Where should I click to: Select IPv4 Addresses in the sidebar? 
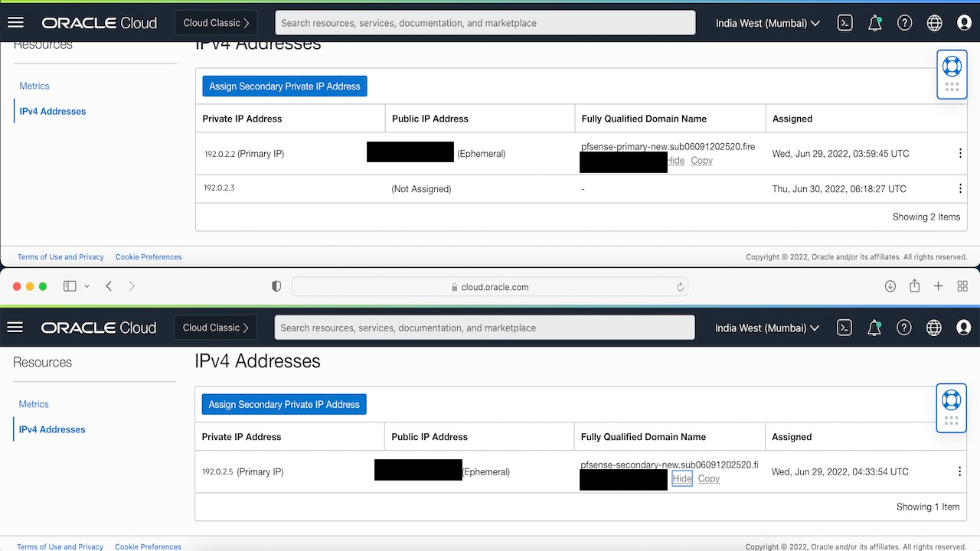(51, 429)
